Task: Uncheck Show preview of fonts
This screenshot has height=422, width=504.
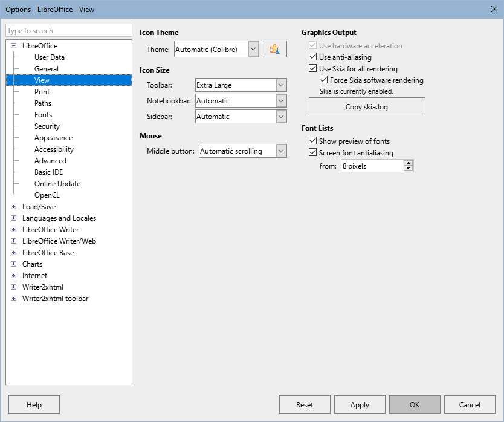Action: [x=312, y=140]
